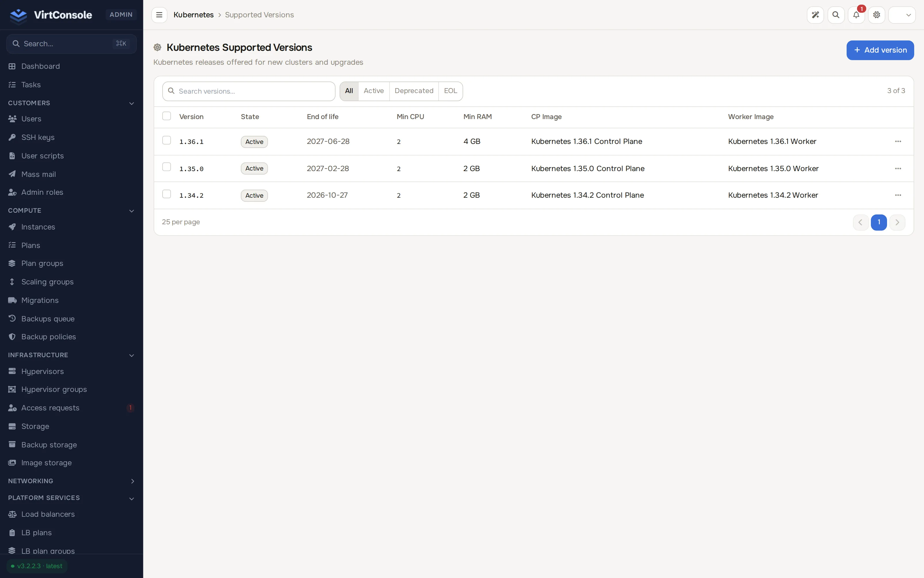Click the next page arrow

(x=897, y=222)
